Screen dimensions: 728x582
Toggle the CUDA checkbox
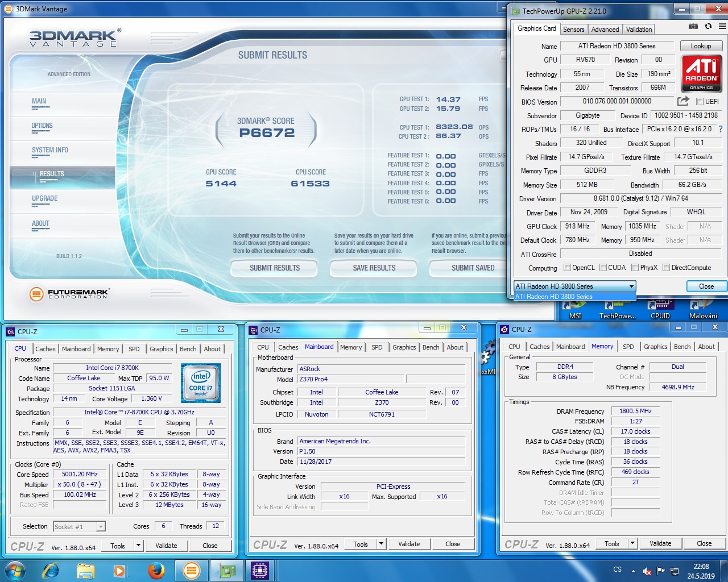[603, 268]
